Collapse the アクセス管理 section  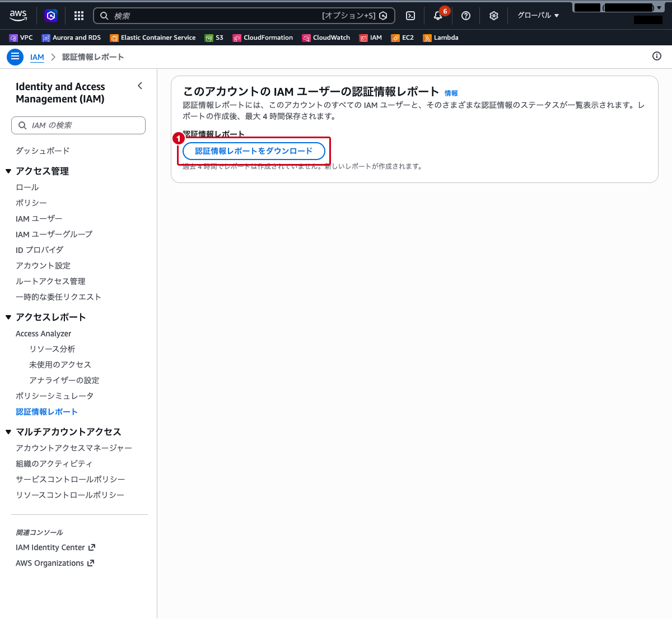pos(8,171)
